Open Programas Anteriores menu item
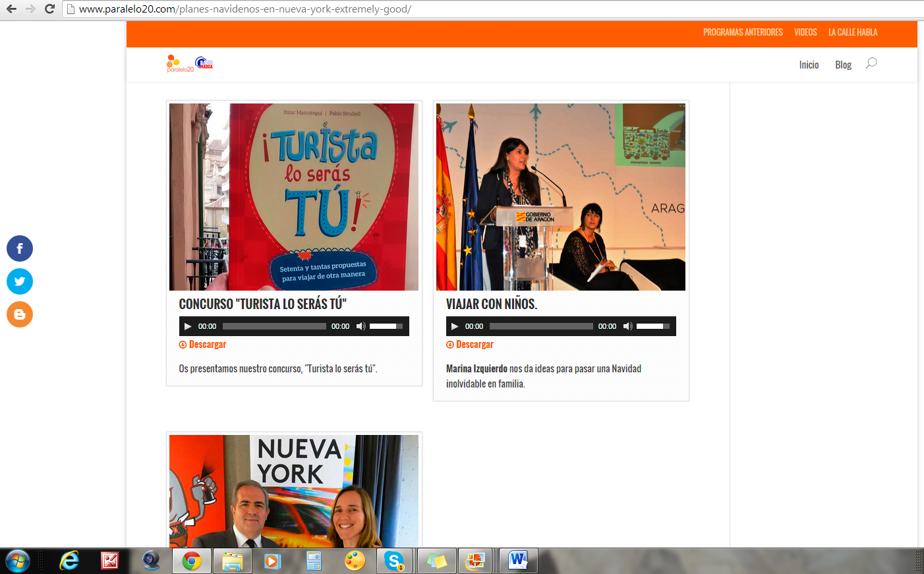Image resolution: width=924 pixels, height=574 pixels. click(x=743, y=32)
